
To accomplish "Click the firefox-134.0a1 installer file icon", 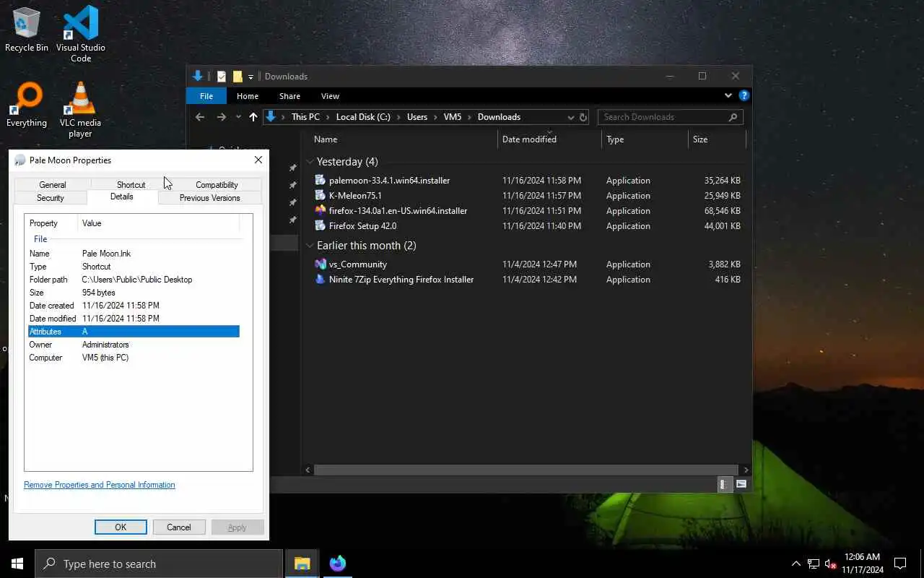I will click(x=321, y=210).
